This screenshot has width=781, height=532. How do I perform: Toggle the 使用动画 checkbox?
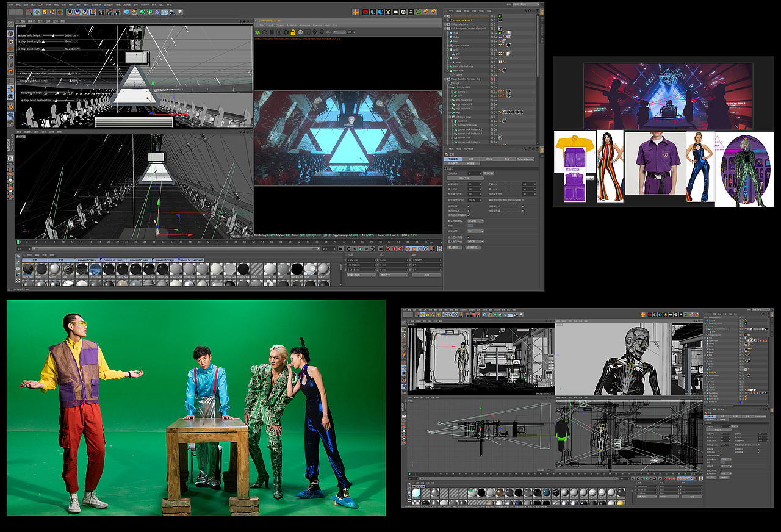[x=469, y=206]
